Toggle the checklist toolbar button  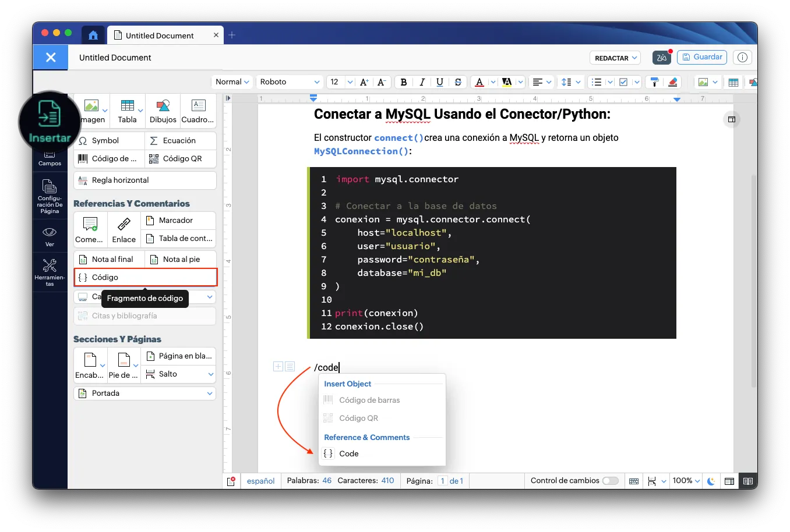623,82
